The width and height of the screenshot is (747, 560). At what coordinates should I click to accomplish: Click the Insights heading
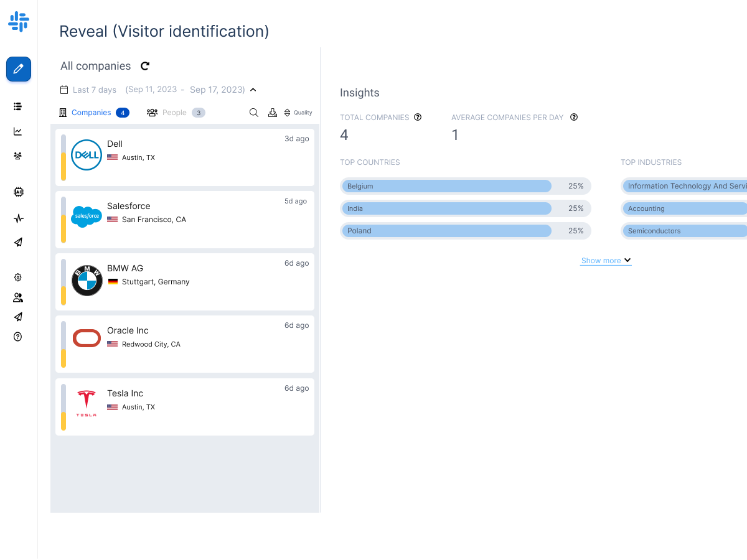click(360, 93)
